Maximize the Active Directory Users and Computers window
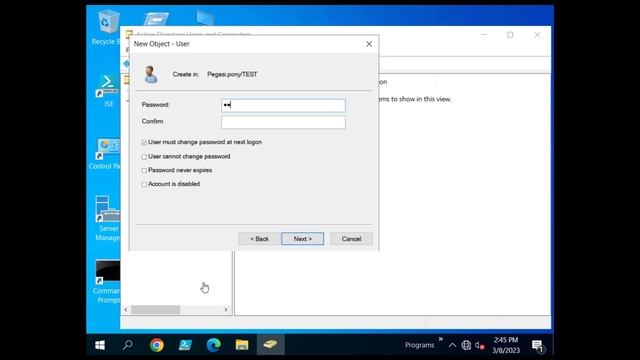 510,35
